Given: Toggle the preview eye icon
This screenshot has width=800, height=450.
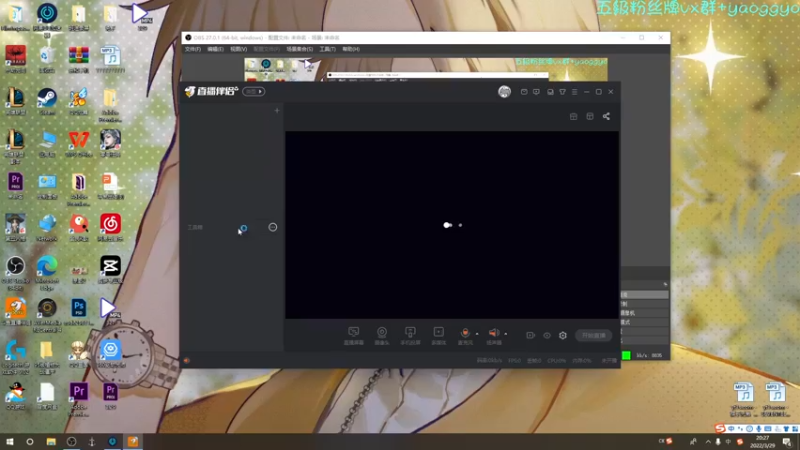Looking at the screenshot, I should (547, 336).
